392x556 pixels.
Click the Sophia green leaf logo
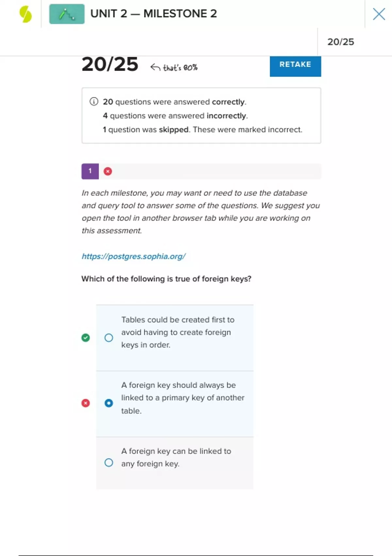(x=25, y=14)
